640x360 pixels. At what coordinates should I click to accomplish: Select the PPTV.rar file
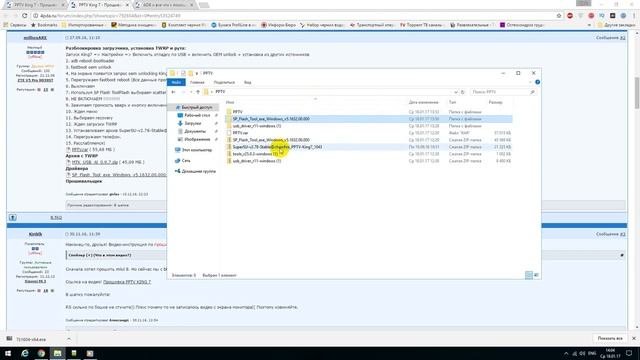[369, 133]
